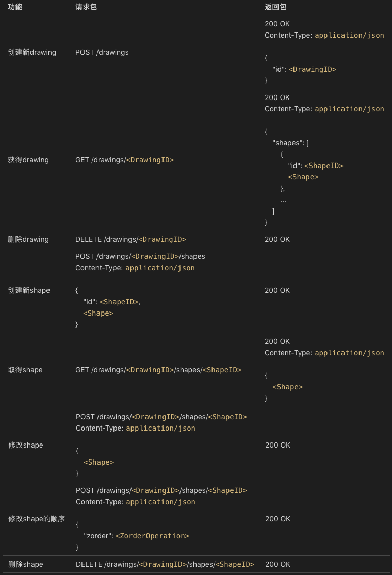Screen dimensions: 392x575
Task: Click the DELETE shapes/<ShapeID> request text
Action: (x=165, y=564)
